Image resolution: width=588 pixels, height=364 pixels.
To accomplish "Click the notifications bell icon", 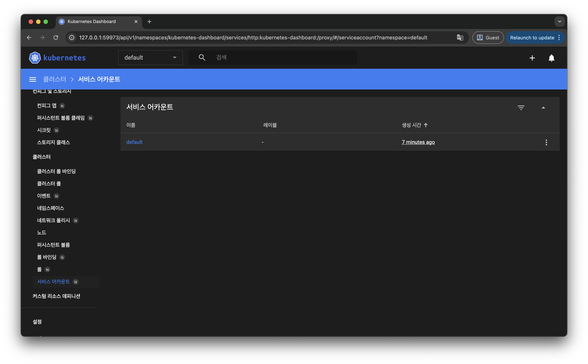I will point(551,58).
